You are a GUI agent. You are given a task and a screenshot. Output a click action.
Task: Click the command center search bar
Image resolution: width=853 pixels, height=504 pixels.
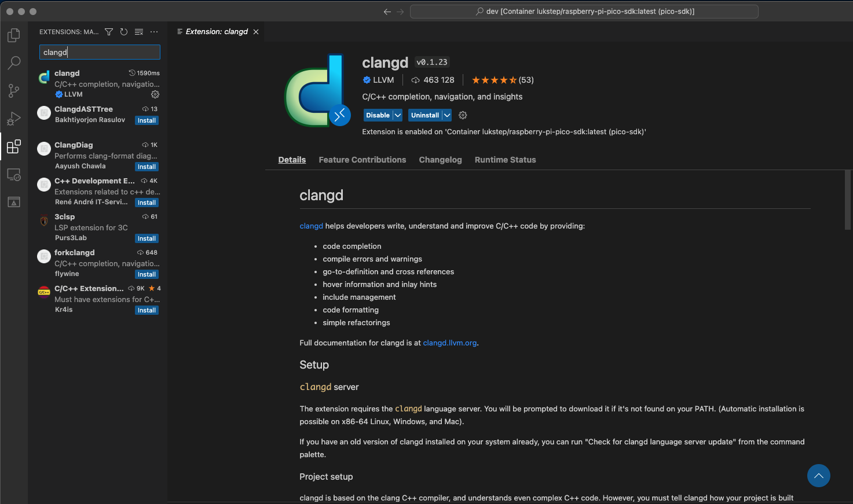point(584,12)
